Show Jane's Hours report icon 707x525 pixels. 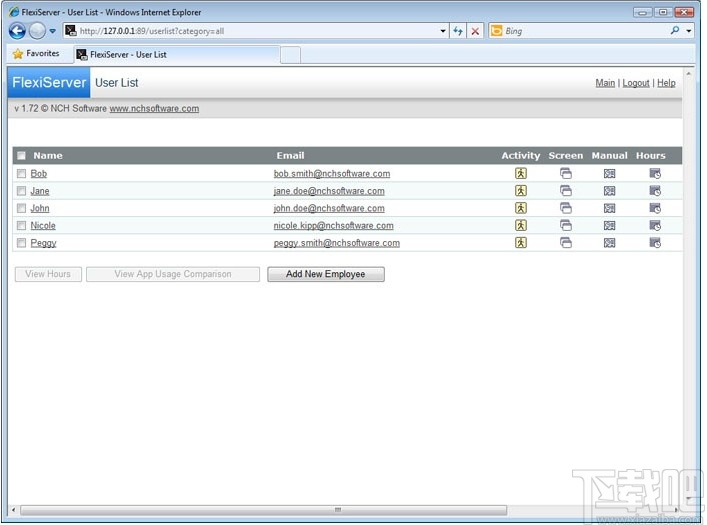[655, 191]
